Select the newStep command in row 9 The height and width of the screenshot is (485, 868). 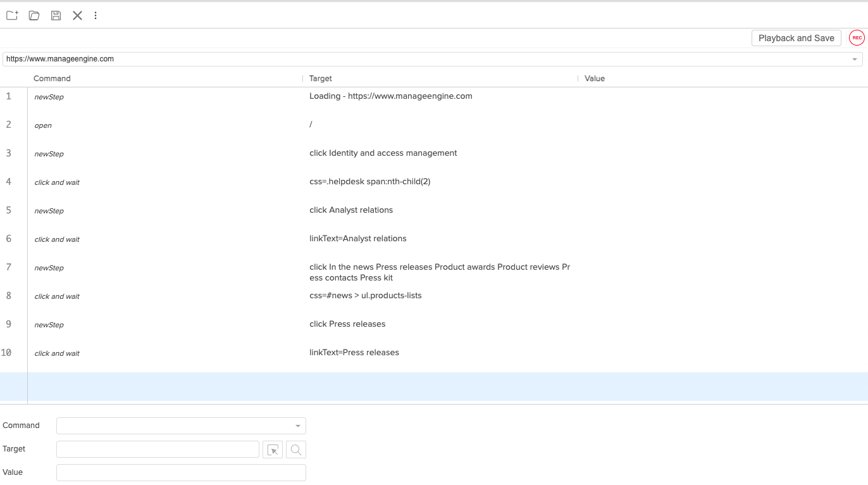pos(49,325)
